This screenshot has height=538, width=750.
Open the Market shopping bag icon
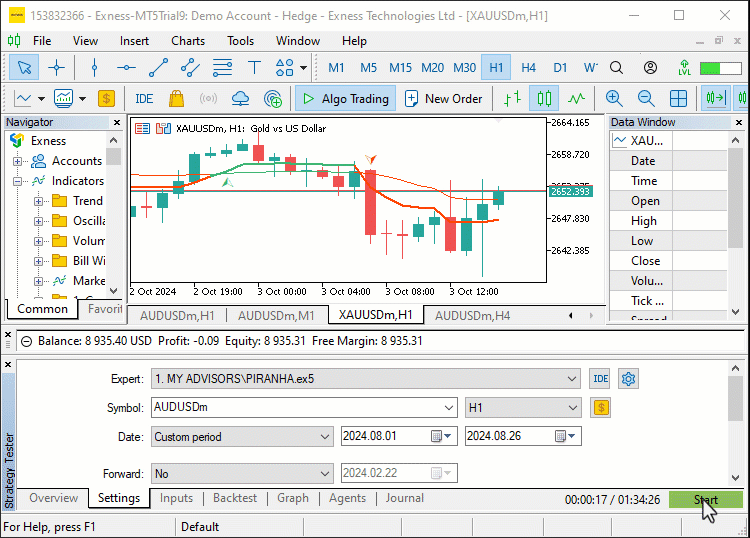176,99
